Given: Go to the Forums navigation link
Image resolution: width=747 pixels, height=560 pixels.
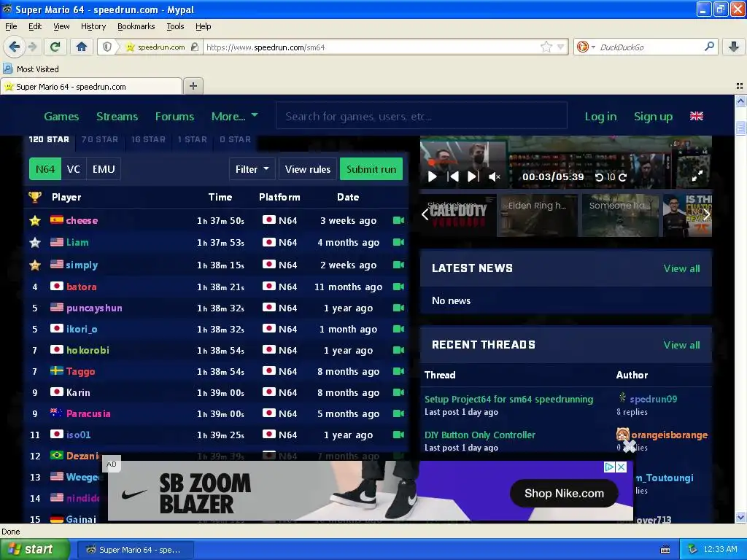Looking at the screenshot, I should point(174,116).
